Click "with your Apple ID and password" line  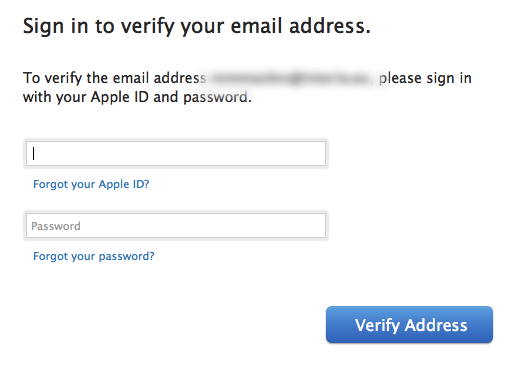tap(137, 97)
